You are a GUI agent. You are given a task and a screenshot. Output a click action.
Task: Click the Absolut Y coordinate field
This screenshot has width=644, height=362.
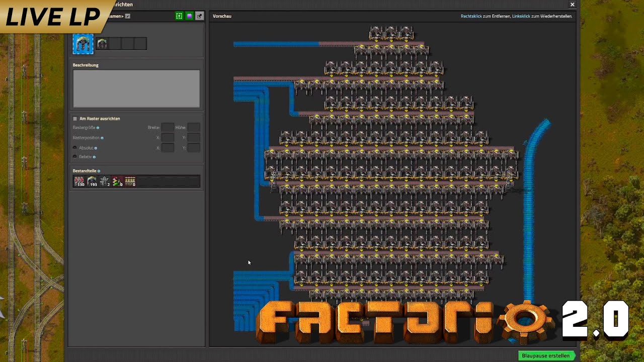pyautogui.click(x=194, y=148)
